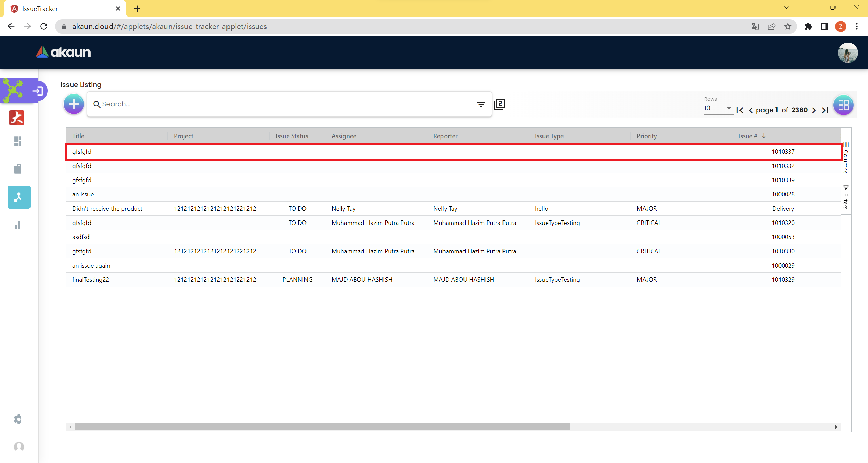The width and height of the screenshot is (868, 463).
Task: Click the red runner applet icon
Action: tap(17, 118)
